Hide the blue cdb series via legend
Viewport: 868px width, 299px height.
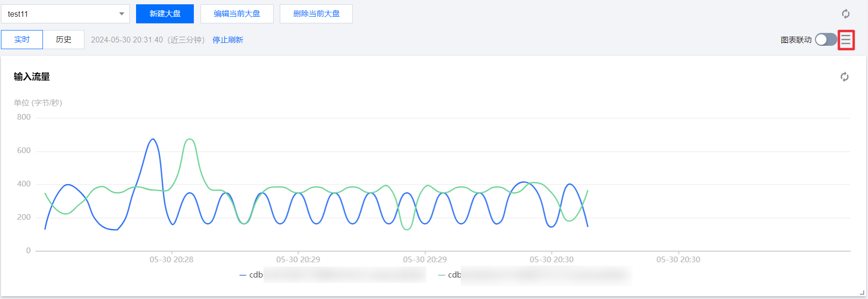click(x=251, y=275)
